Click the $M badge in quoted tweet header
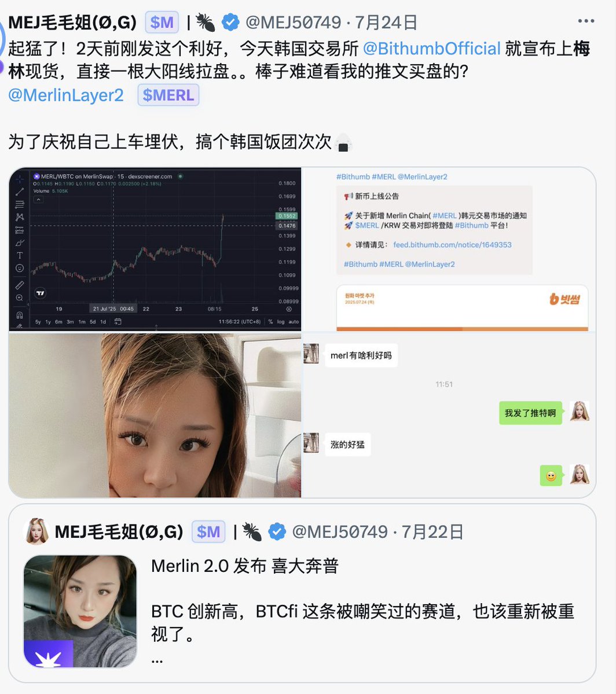616x694 pixels. point(208,531)
